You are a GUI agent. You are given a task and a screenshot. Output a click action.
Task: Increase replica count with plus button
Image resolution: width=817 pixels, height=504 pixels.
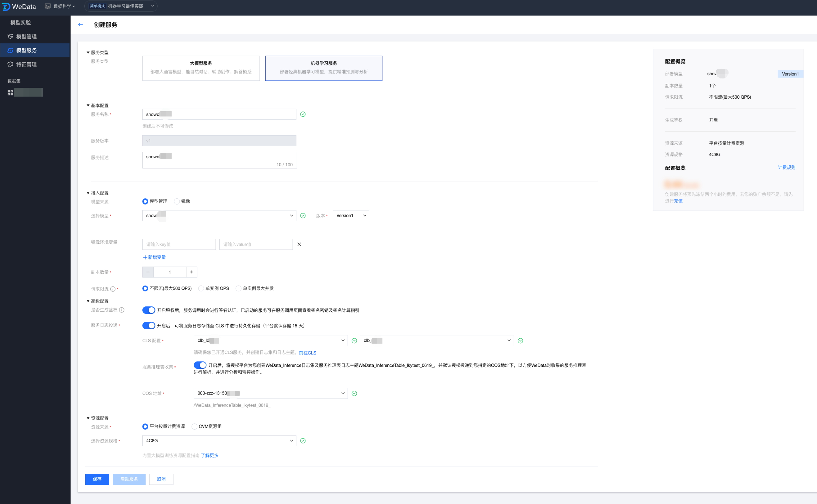pos(192,272)
